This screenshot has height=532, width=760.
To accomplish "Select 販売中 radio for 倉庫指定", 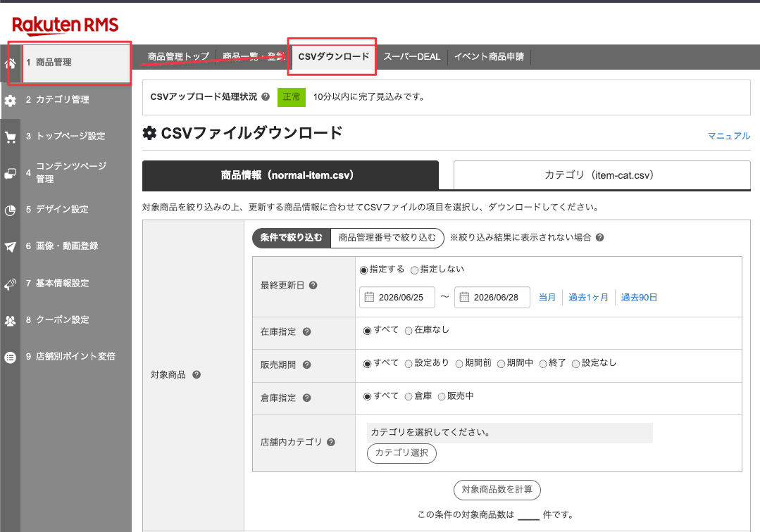I will pyautogui.click(x=442, y=396).
